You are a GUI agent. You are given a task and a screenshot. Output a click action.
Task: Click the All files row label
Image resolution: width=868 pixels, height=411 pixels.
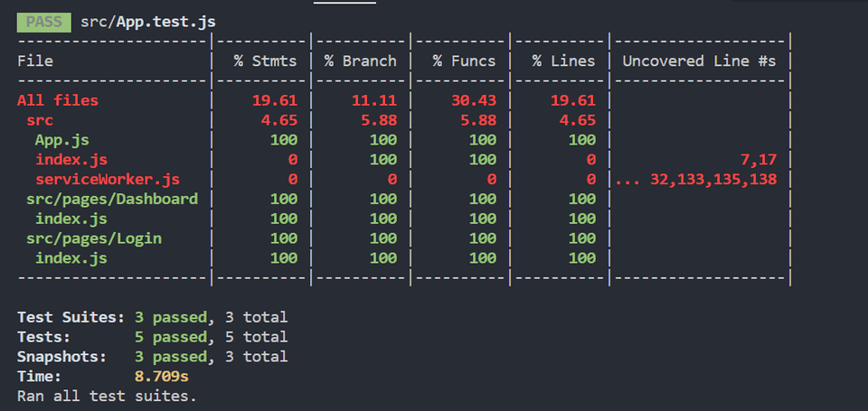(x=58, y=100)
